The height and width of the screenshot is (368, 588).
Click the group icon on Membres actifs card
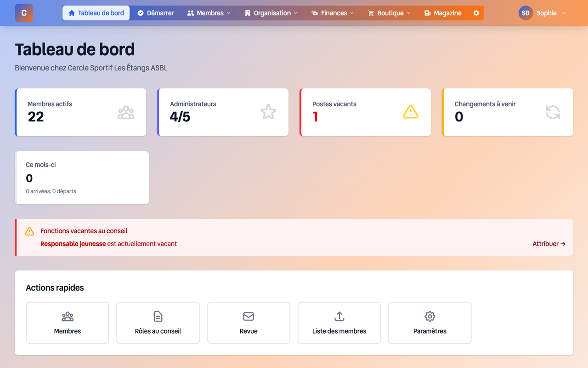[x=126, y=112]
